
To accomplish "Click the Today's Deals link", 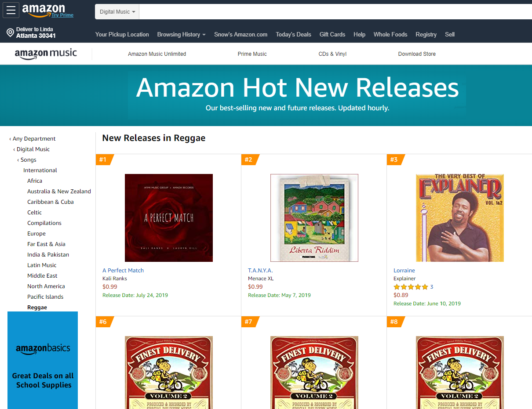I will pyautogui.click(x=293, y=34).
